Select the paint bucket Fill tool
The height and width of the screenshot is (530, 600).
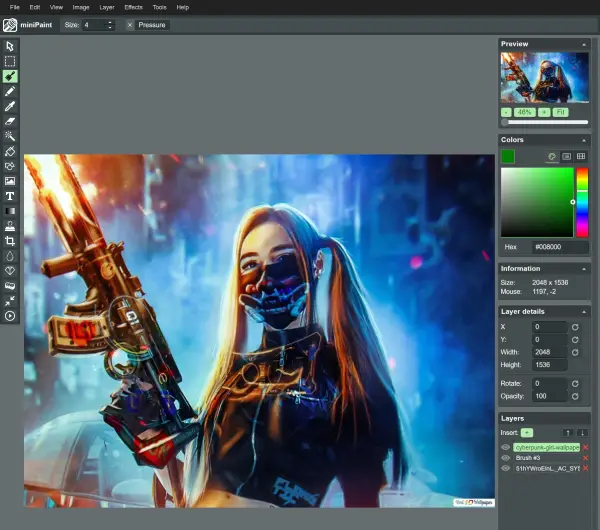pyautogui.click(x=10, y=151)
